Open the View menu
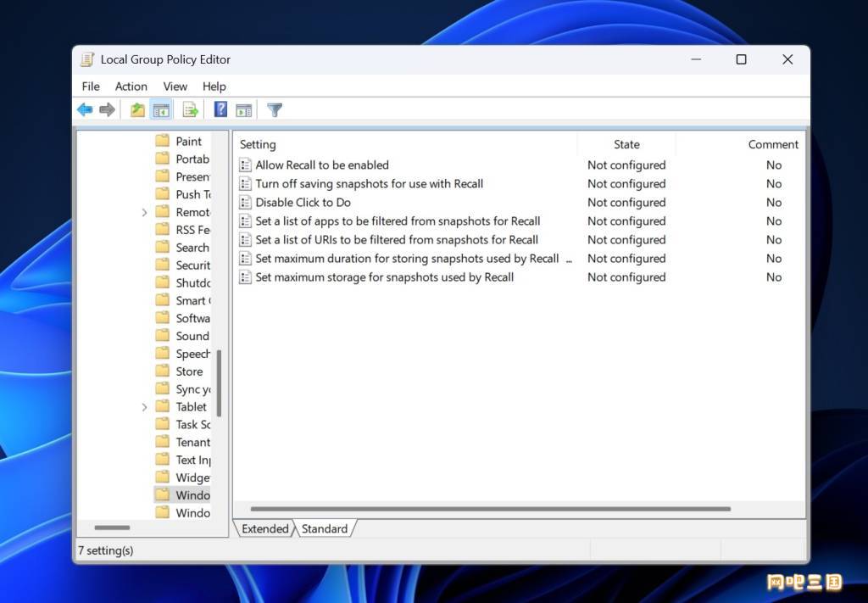 coord(175,87)
